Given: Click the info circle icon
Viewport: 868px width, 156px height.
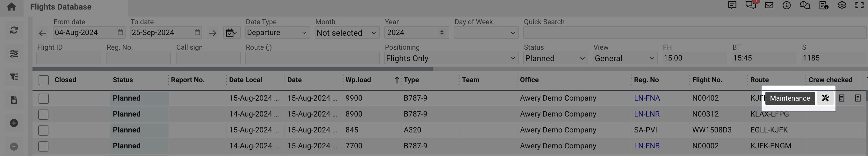Looking at the screenshot, I should point(786,5).
